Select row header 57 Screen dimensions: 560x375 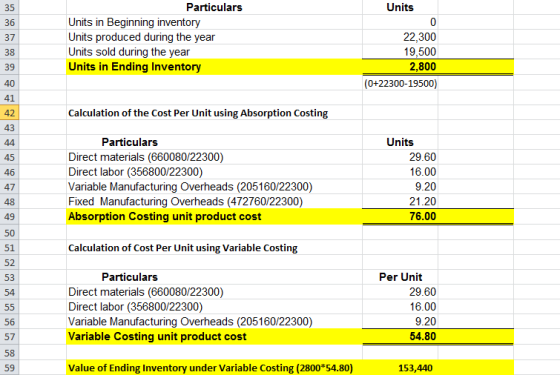[x=9, y=337]
